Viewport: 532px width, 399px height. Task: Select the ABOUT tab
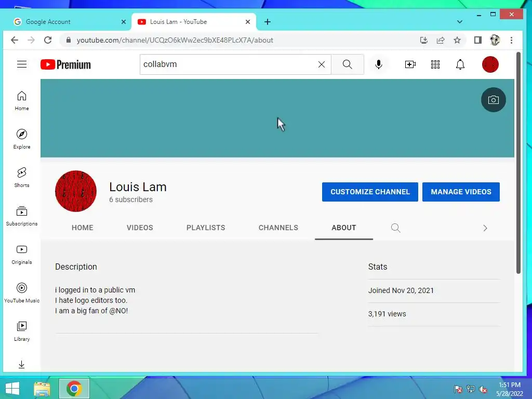(x=344, y=228)
